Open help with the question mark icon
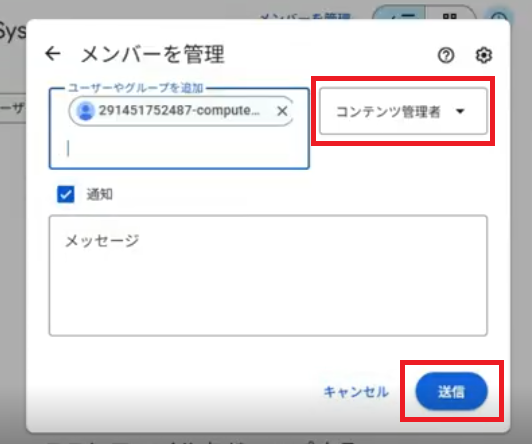The height and width of the screenshot is (444, 532). (446, 55)
